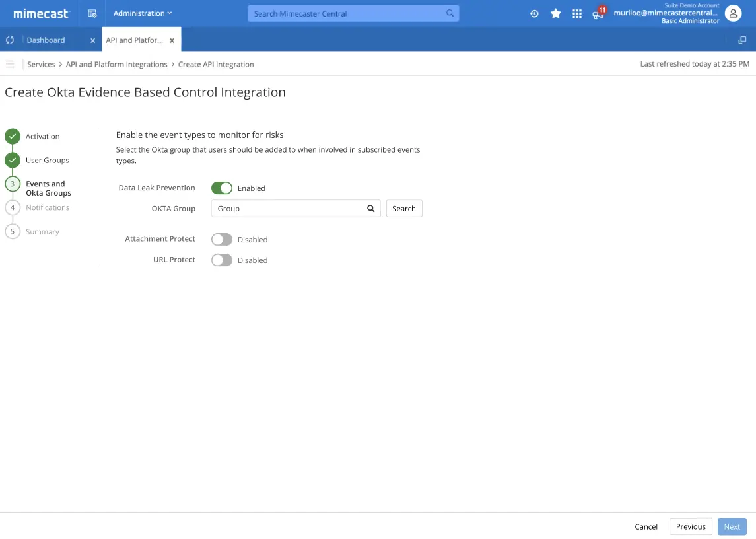Click the Disabled label next to URL Protect

click(252, 260)
